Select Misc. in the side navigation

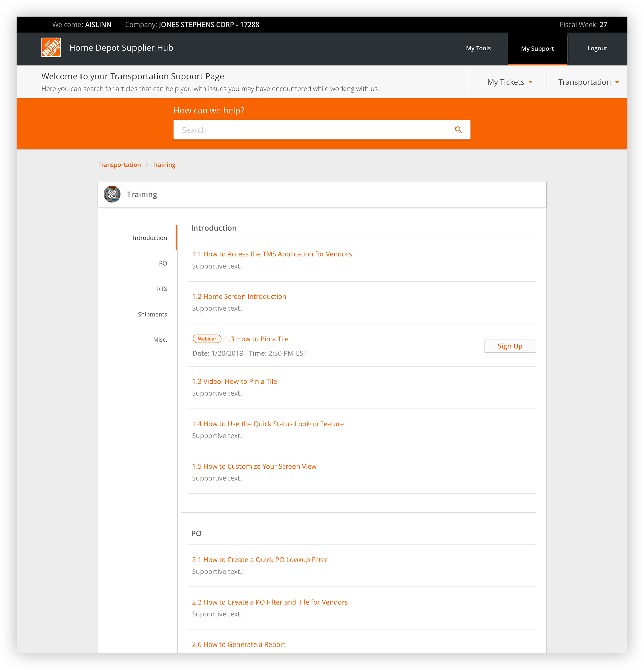click(160, 340)
